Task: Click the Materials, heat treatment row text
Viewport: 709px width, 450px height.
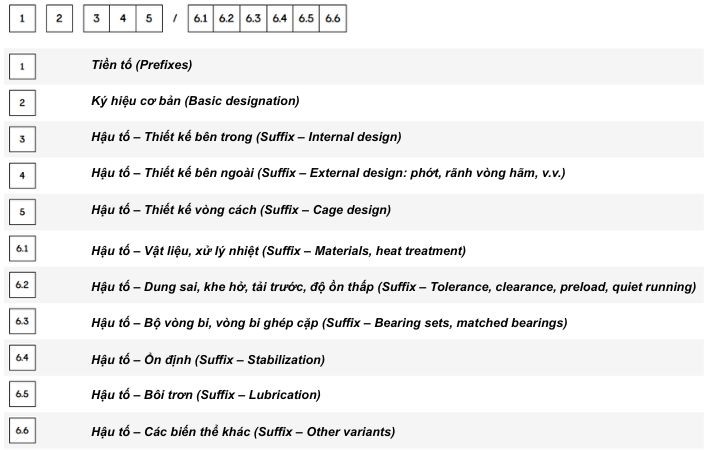Action: tap(278, 250)
